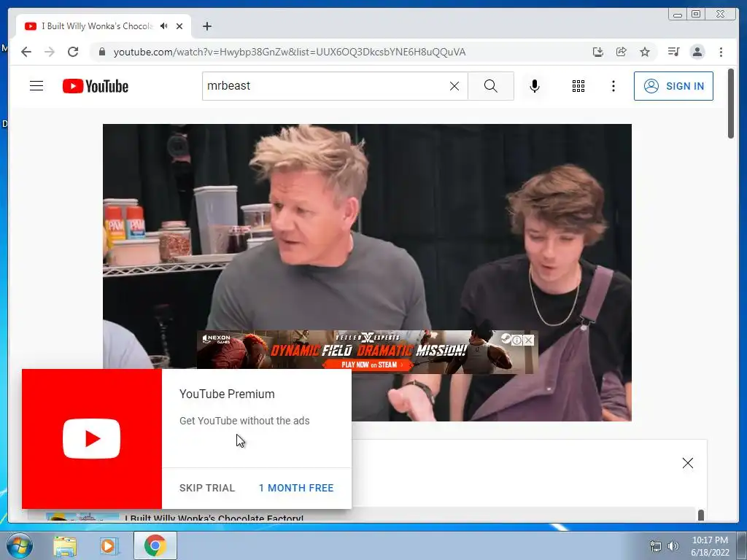
Task: Click the 'YouTube Premium' heading text
Action: [227, 394]
